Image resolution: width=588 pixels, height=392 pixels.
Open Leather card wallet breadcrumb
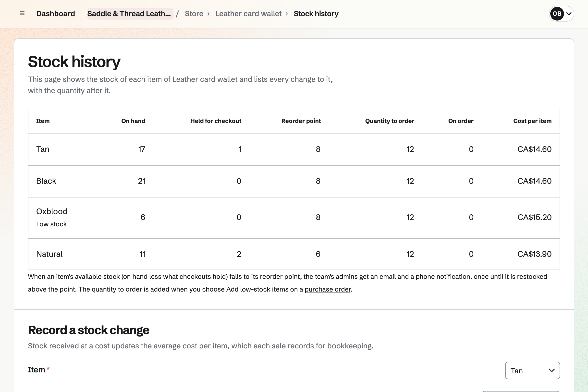tap(248, 13)
